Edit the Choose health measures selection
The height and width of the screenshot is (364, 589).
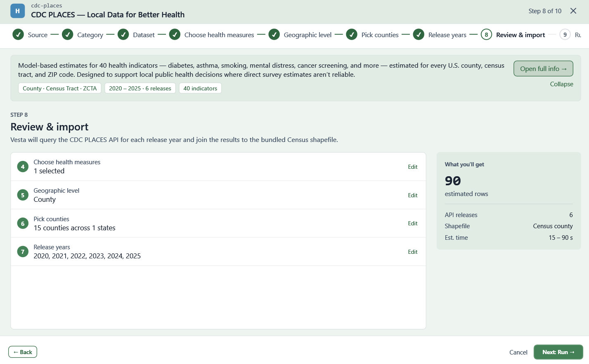413,167
